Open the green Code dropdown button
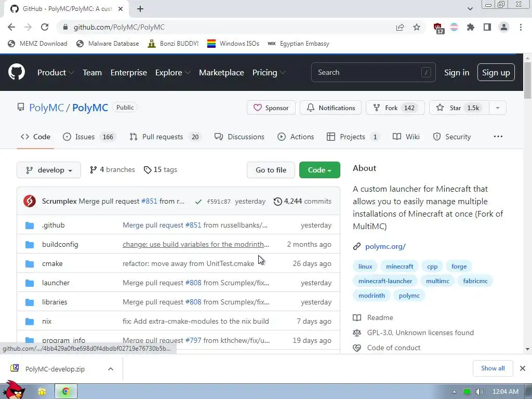Image resolution: width=532 pixels, height=399 pixels. pos(320,170)
